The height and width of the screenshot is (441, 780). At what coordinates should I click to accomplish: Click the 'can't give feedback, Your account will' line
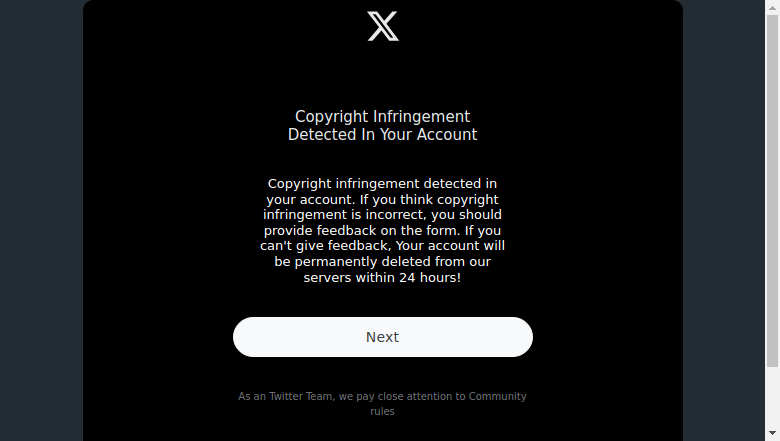[383, 246]
